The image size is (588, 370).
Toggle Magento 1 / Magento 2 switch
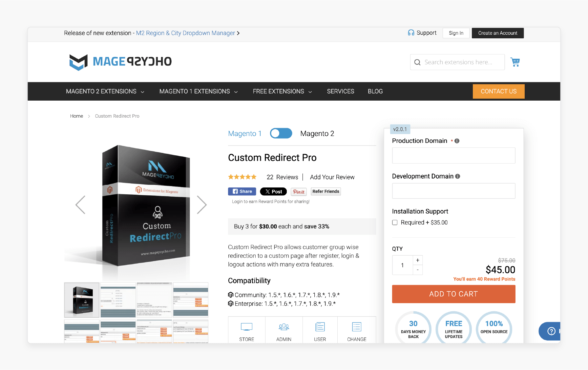(x=281, y=133)
